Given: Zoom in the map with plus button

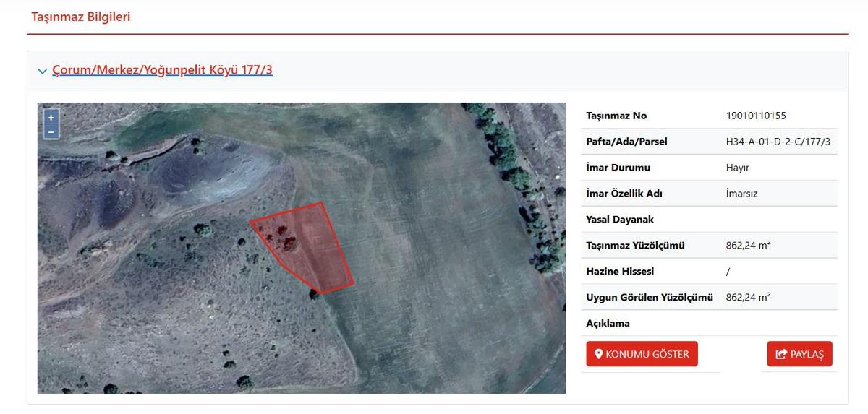Looking at the screenshot, I should [51, 117].
